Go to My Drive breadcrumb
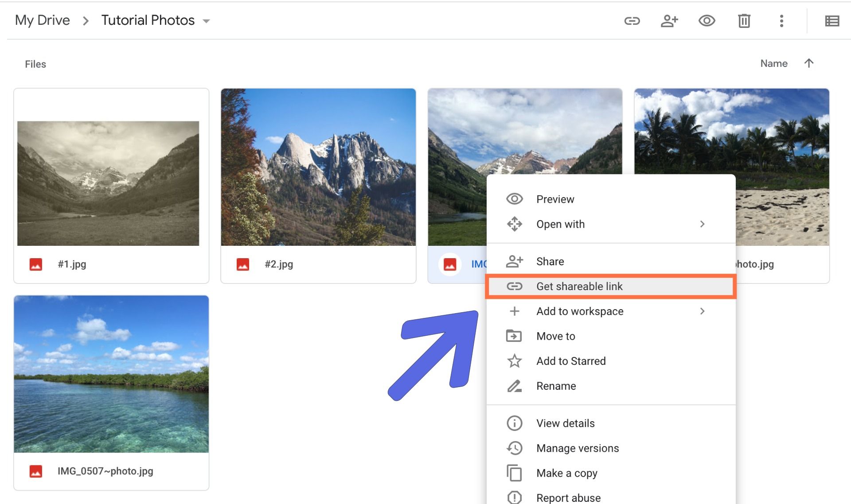 (x=43, y=20)
